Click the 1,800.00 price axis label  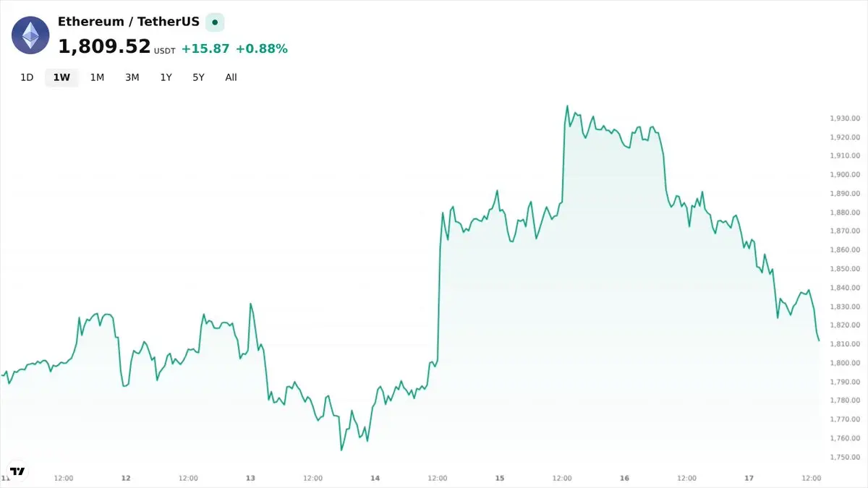tap(845, 363)
